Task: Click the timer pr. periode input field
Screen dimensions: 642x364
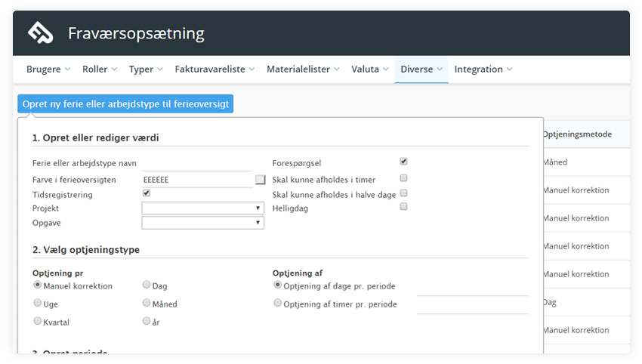Action: pyautogui.click(x=473, y=307)
